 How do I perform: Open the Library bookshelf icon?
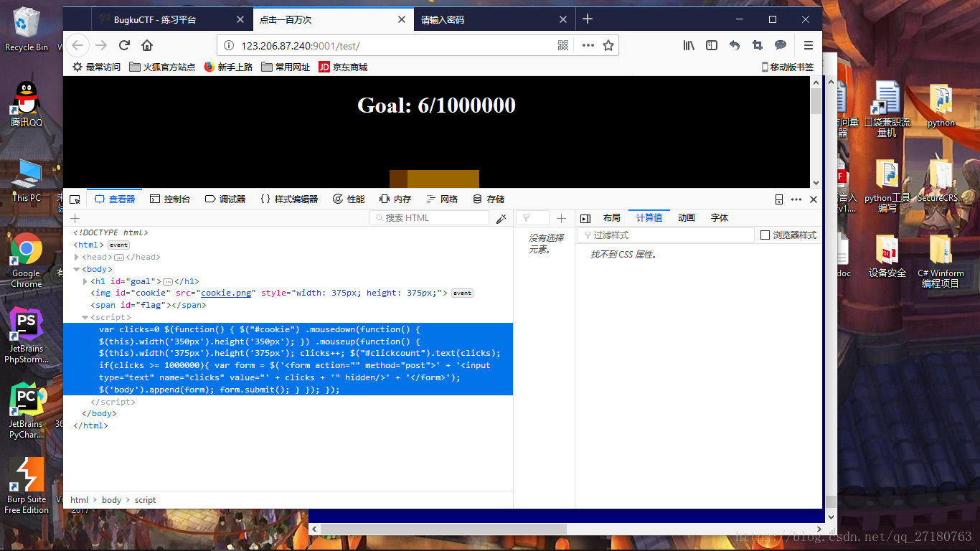point(689,45)
